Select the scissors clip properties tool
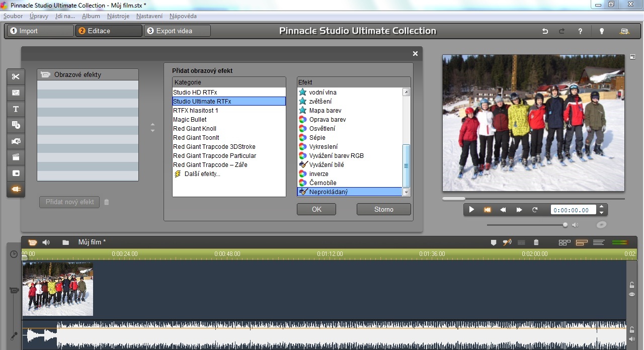This screenshot has height=350, width=644. (16, 76)
